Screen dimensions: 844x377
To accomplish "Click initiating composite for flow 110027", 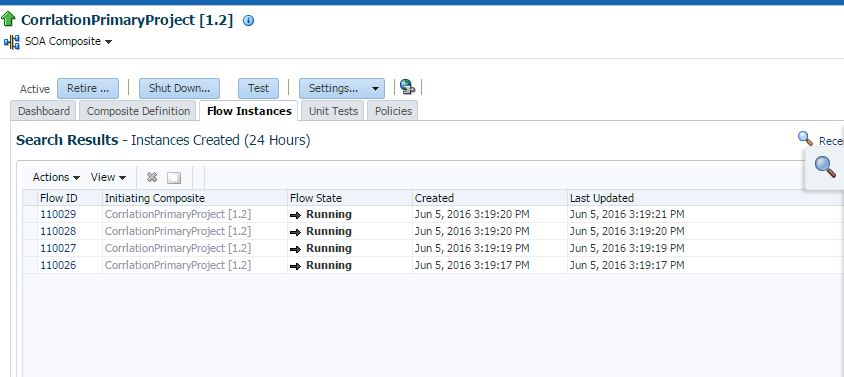I will click(x=178, y=248).
